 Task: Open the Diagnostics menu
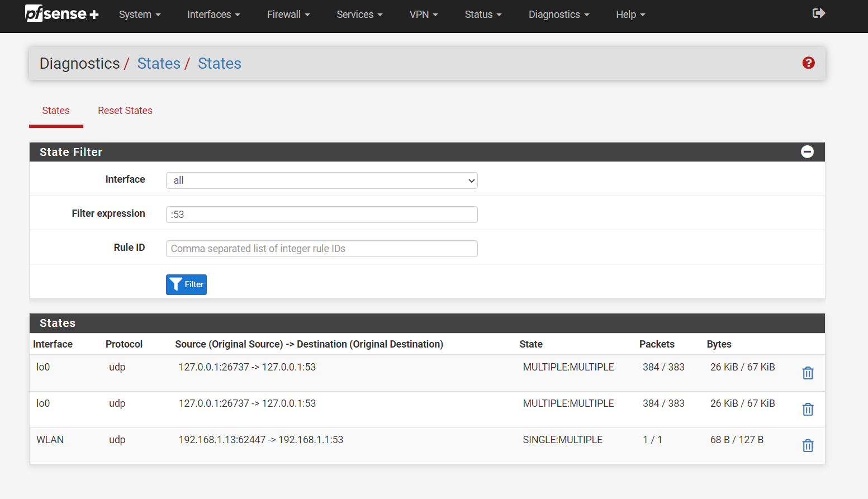coord(559,15)
